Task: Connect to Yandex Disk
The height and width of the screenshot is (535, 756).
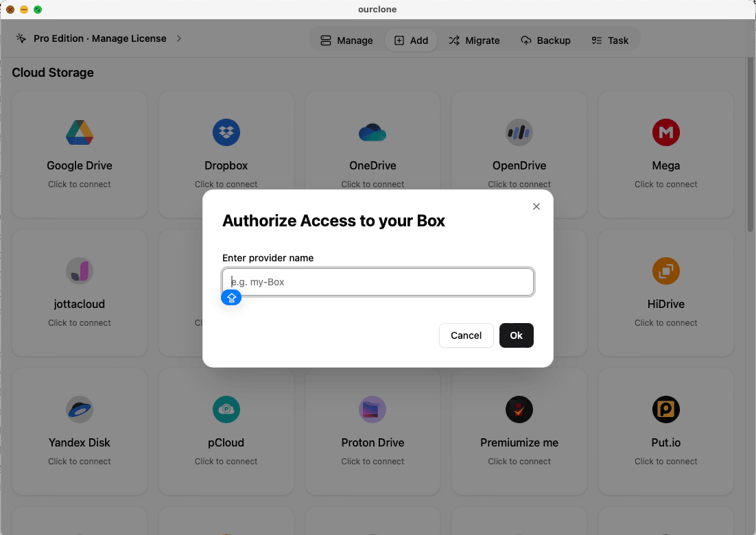Action: point(79,409)
